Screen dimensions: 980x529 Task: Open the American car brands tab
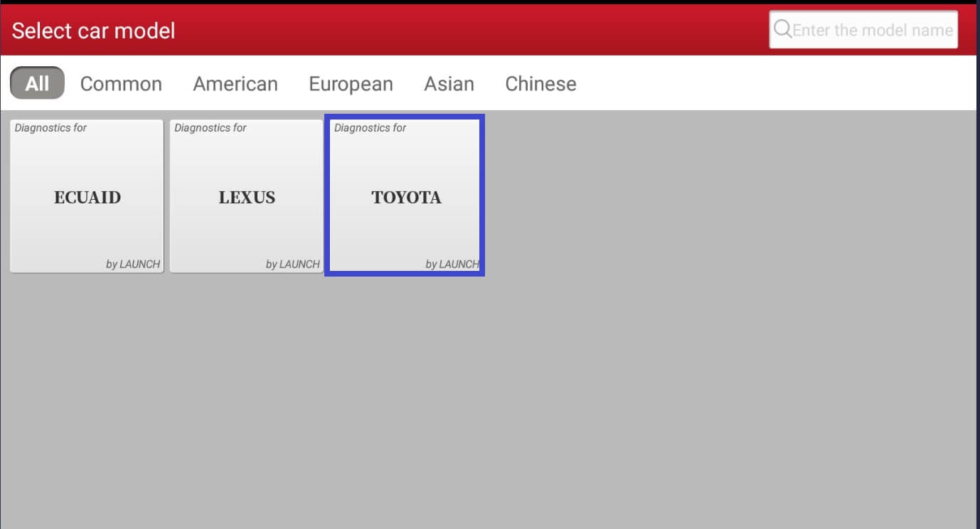[x=235, y=84]
